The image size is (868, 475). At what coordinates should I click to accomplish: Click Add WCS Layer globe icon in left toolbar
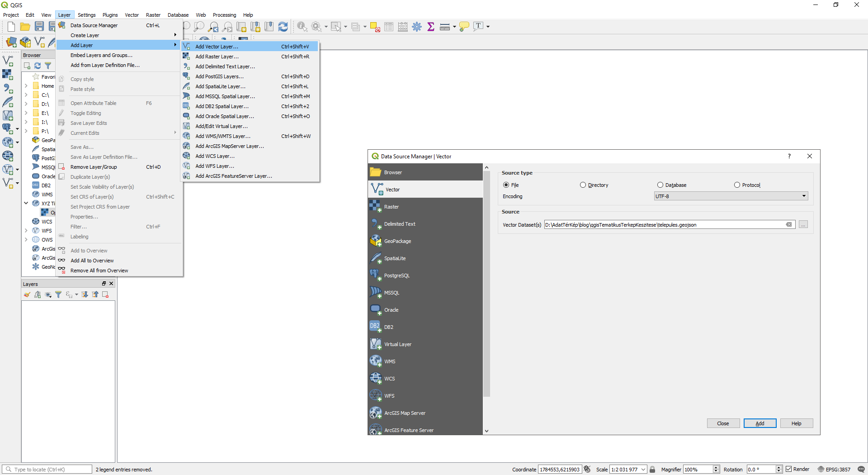tap(8, 156)
